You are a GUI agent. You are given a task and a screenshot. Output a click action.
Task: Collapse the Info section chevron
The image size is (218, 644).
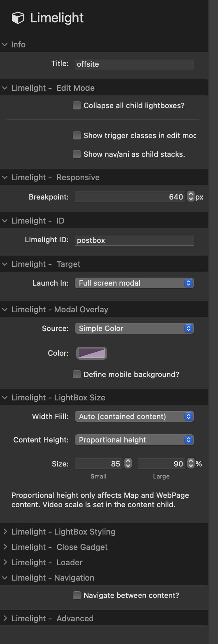click(5, 44)
